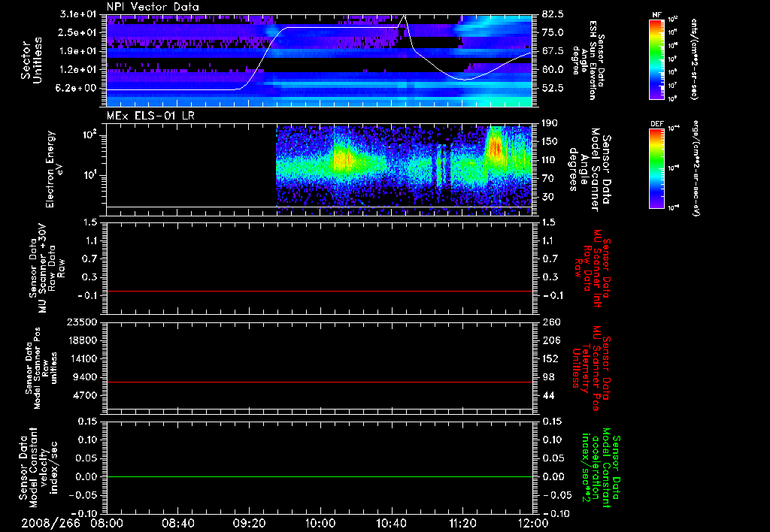Click the "75.0" sun elevation tick label
This screenshot has width=770, height=532.
(553, 32)
